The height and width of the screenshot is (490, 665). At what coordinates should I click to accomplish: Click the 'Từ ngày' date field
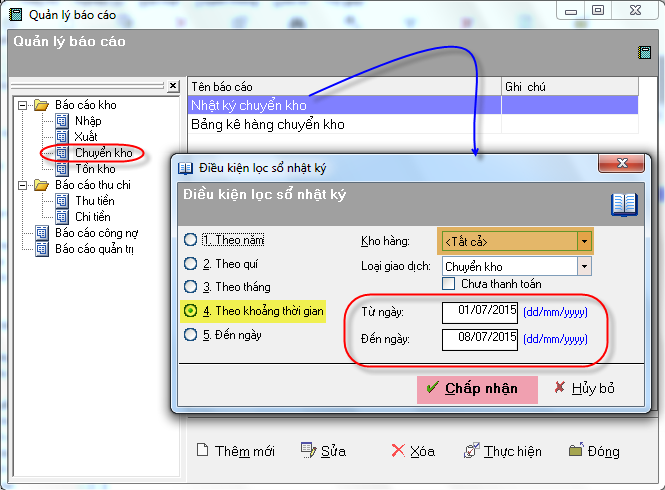[x=480, y=311]
